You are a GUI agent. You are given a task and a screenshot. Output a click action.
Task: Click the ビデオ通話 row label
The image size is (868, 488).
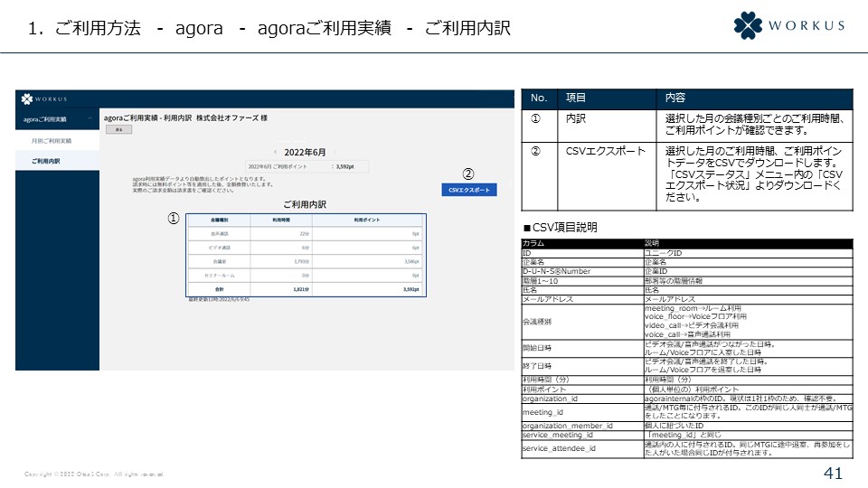click(219, 248)
